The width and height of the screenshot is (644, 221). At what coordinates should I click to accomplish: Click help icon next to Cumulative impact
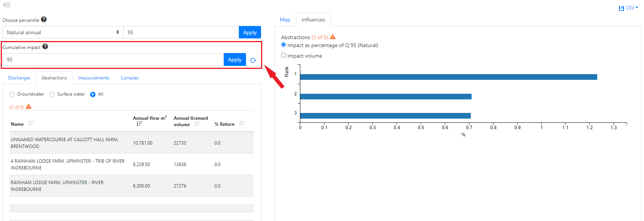tap(45, 47)
